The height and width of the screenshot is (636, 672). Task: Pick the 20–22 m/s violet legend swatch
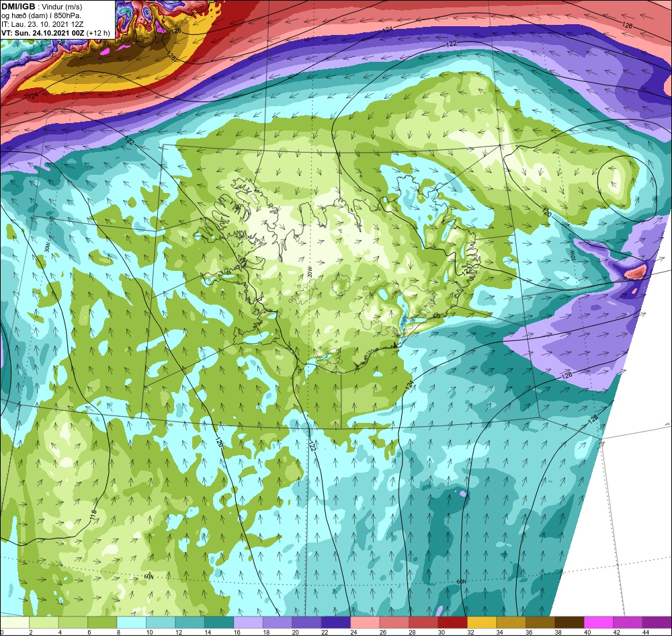(306, 623)
